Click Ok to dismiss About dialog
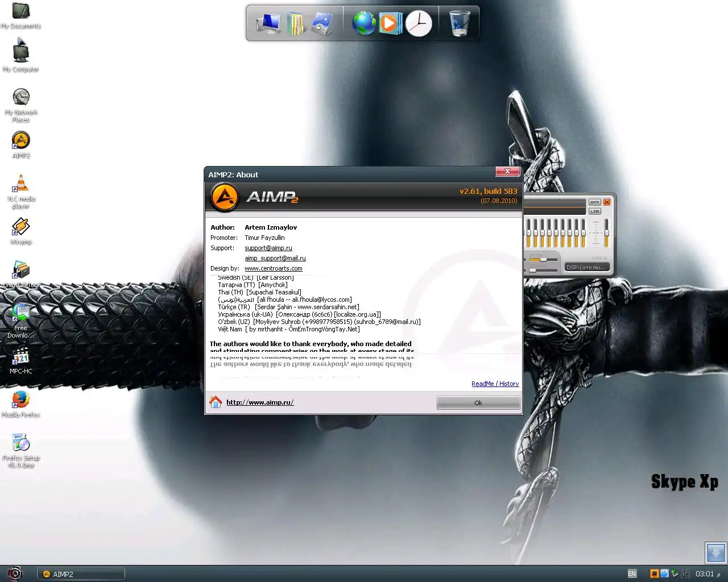728x582 pixels. [478, 403]
